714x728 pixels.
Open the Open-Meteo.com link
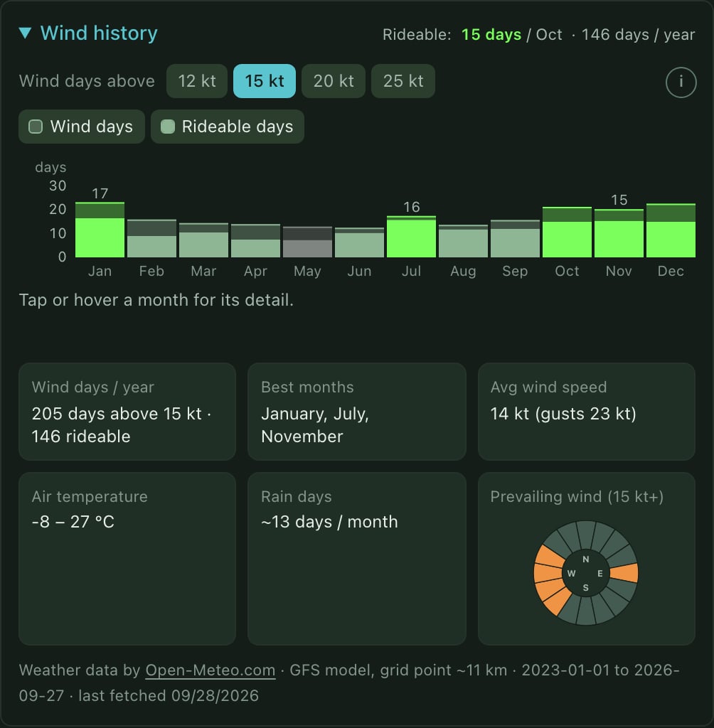tap(211, 670)
